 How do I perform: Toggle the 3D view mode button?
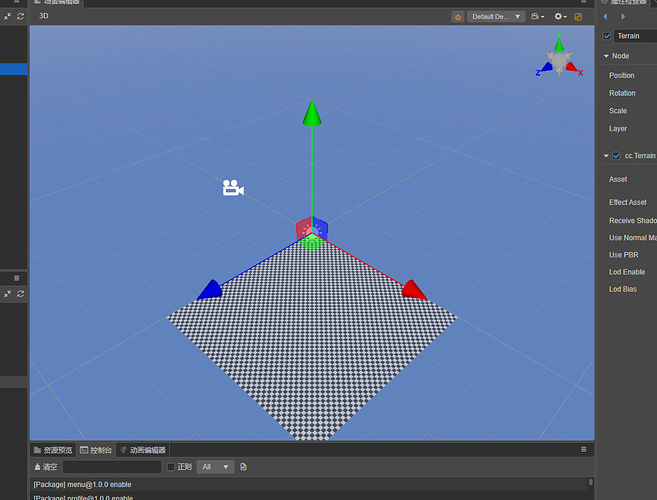44,16
